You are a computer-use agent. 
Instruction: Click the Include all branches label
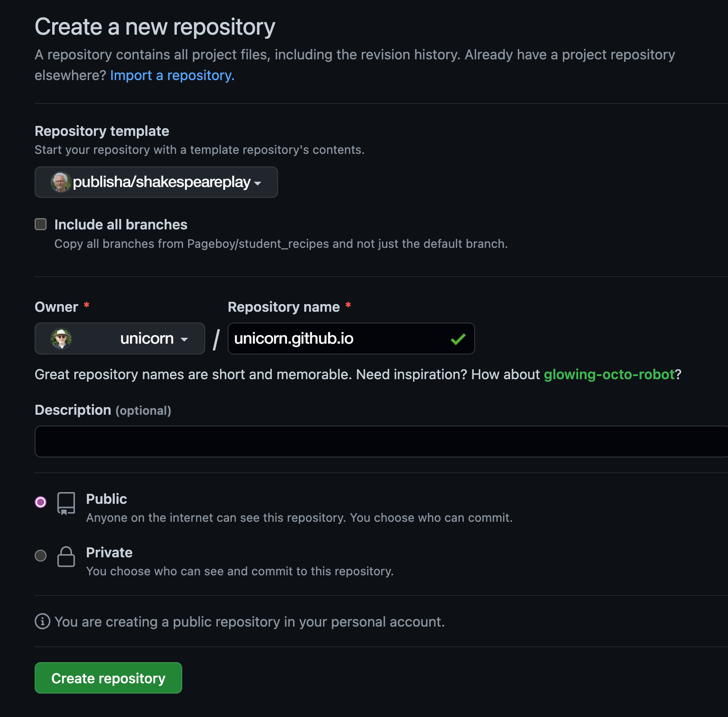point(121,224)
